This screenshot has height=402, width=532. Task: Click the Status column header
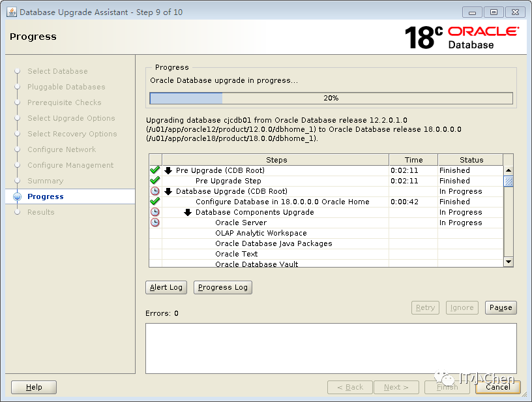click(471, 160)
